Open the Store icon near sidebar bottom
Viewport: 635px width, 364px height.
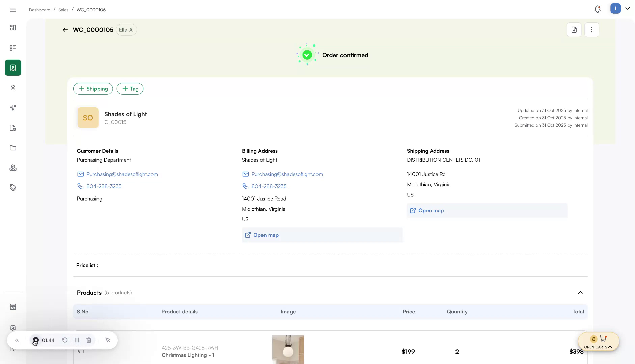[13, 307]
